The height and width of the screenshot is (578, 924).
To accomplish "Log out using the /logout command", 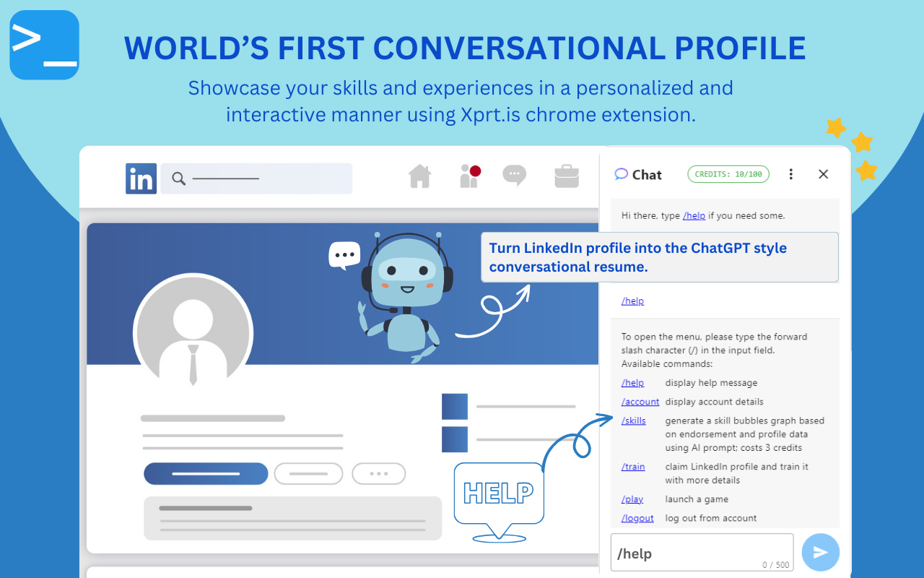I will (x=637, y=518).
